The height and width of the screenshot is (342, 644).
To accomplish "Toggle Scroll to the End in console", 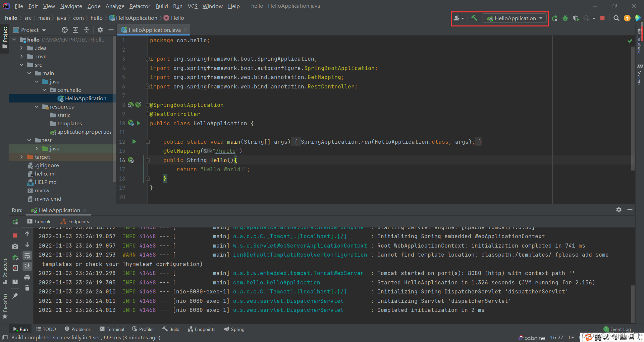I will click(x=27, y=266).
